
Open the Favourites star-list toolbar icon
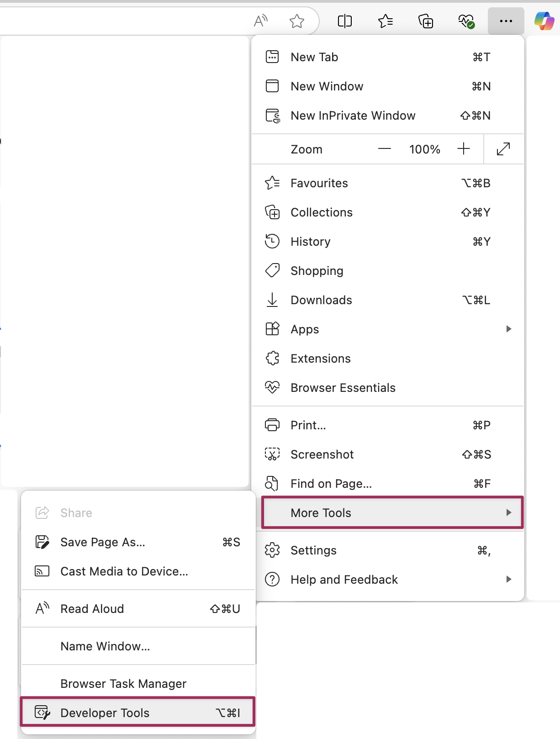point(386,21)
